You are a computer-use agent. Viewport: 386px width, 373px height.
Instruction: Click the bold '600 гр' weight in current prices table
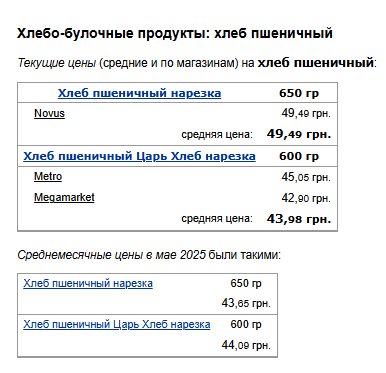[x=299, y=156]
